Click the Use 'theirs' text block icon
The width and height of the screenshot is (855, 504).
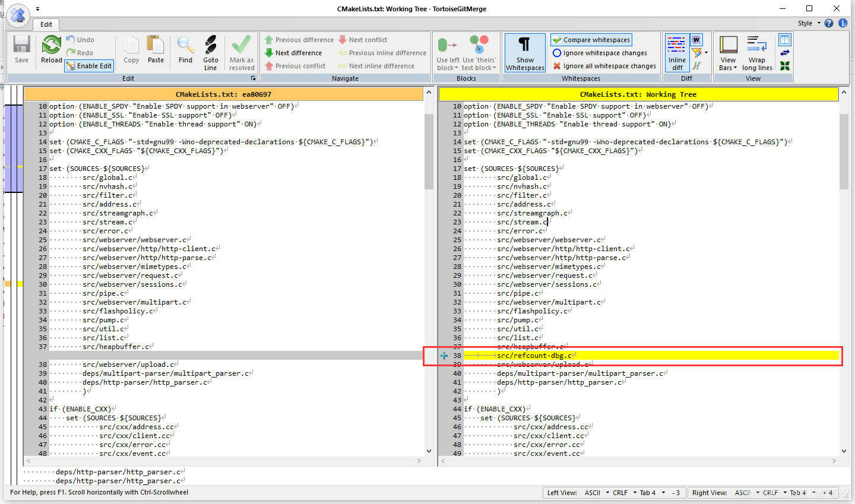tap(479, 45)
